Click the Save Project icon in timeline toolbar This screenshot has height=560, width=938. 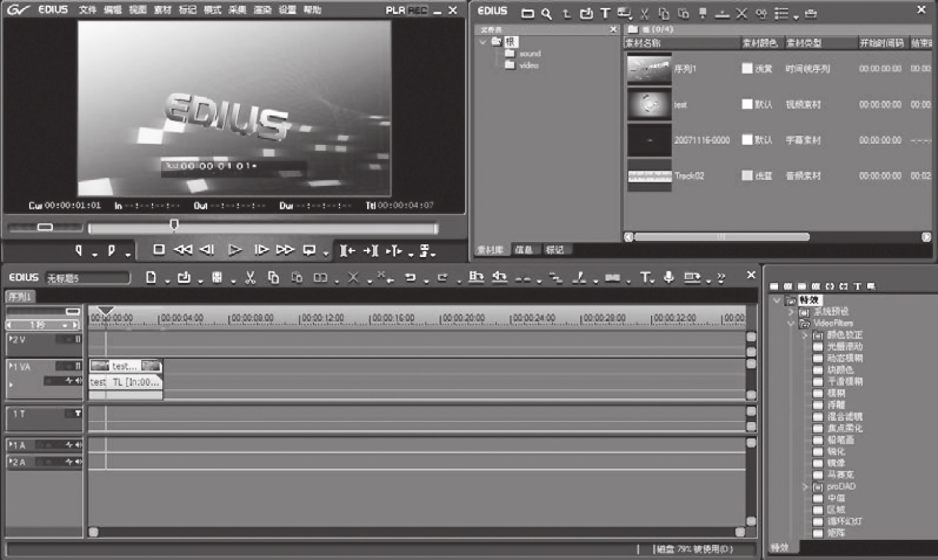217,278
